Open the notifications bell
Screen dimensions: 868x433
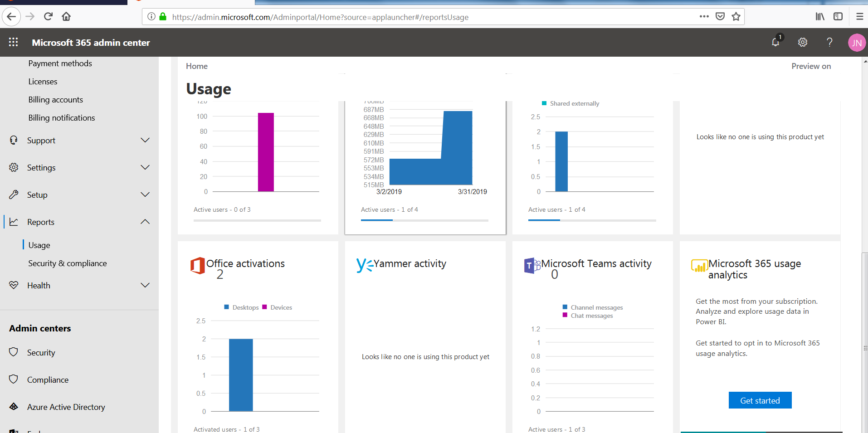(x=775, y=42)
